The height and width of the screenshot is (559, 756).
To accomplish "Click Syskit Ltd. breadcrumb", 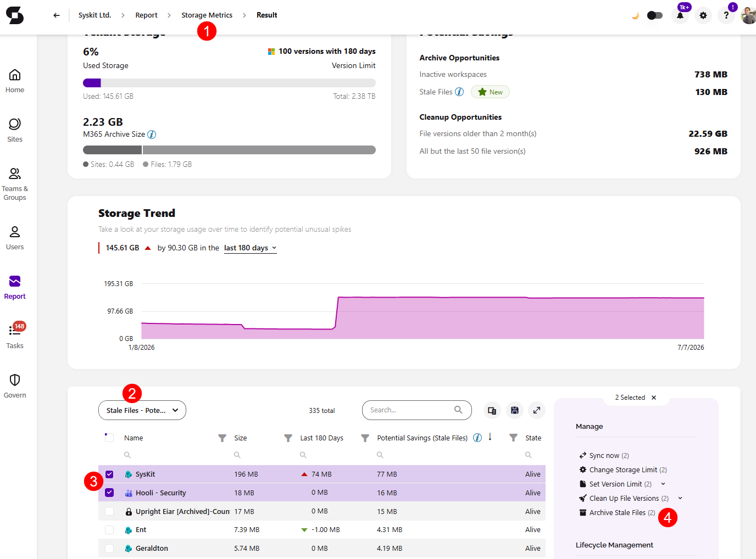I will coord(94,15).
